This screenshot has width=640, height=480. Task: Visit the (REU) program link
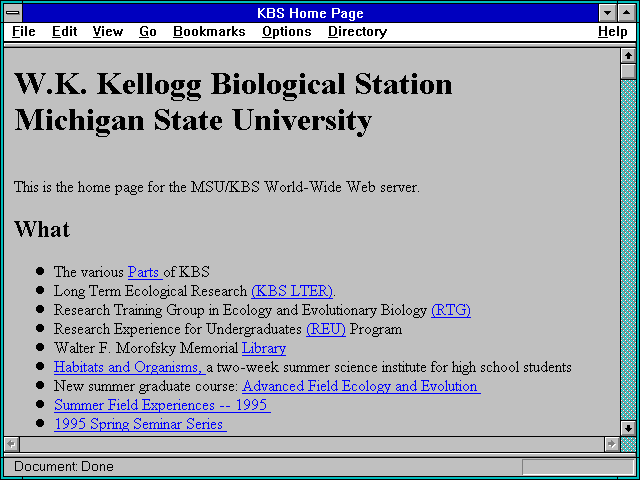click(326, 329)
